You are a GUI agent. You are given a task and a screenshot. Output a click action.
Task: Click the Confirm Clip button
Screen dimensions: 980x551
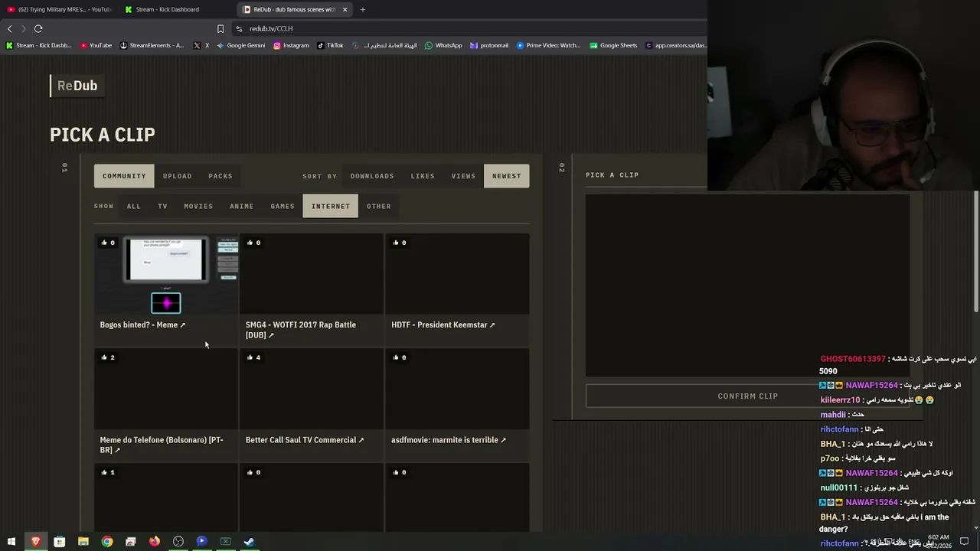tap(748, 396)
